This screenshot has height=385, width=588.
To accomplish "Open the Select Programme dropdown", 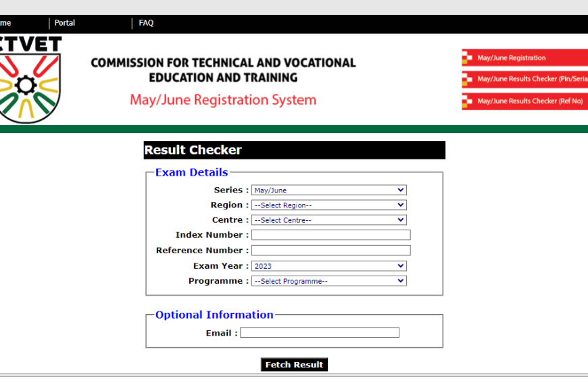I will [x=329, y=281].
